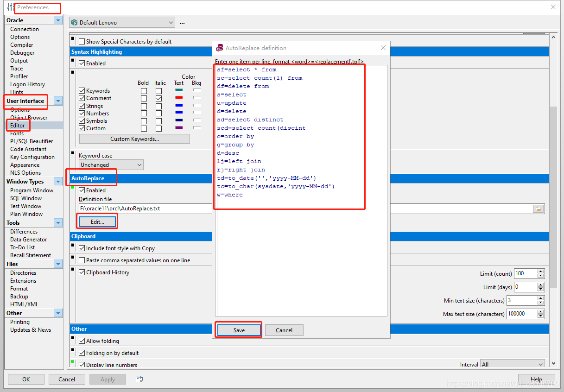Click OK in Preferences window
Image resolution: width=564 pixels, height=392 pixels.
[x=26, y=379]
